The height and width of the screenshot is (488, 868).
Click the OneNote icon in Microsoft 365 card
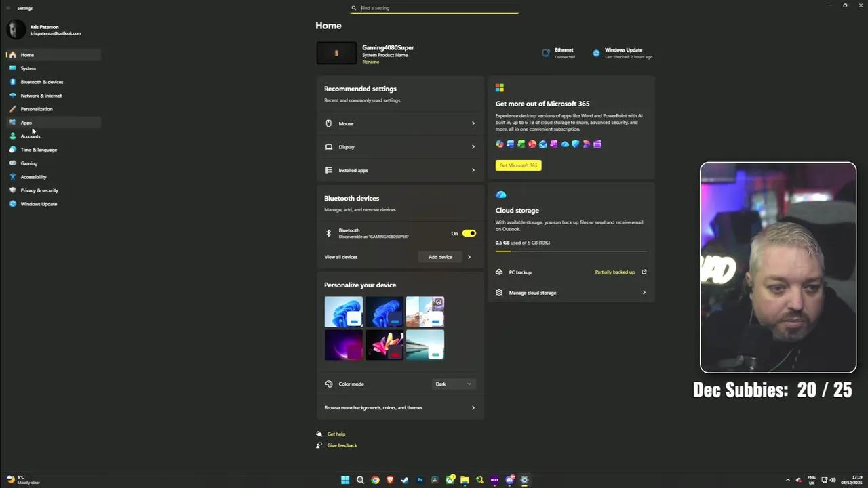[554, 144]
